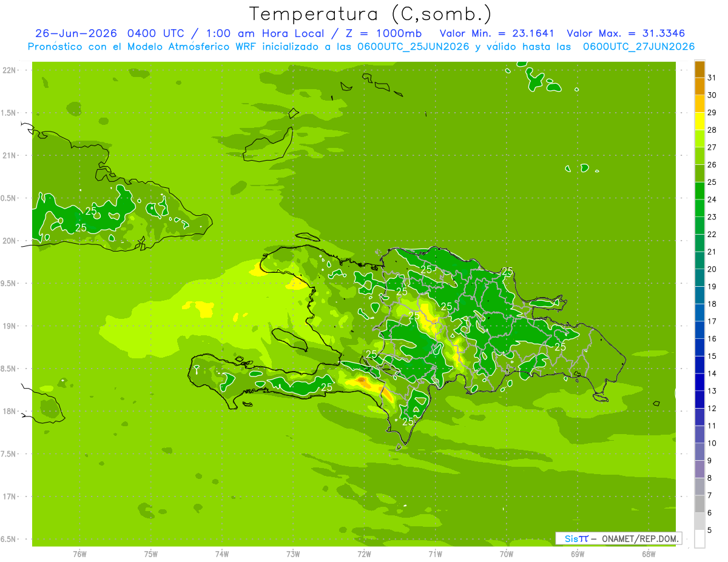Click the dark orange swatch above 31 in legend
The height and width of the screenshot is (562, 728).
coord(699,69)
